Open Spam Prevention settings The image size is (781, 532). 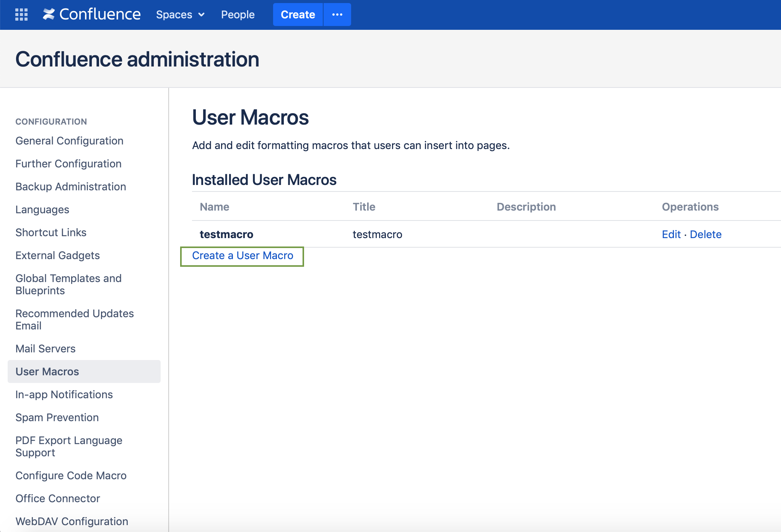[x=57, y=417]
